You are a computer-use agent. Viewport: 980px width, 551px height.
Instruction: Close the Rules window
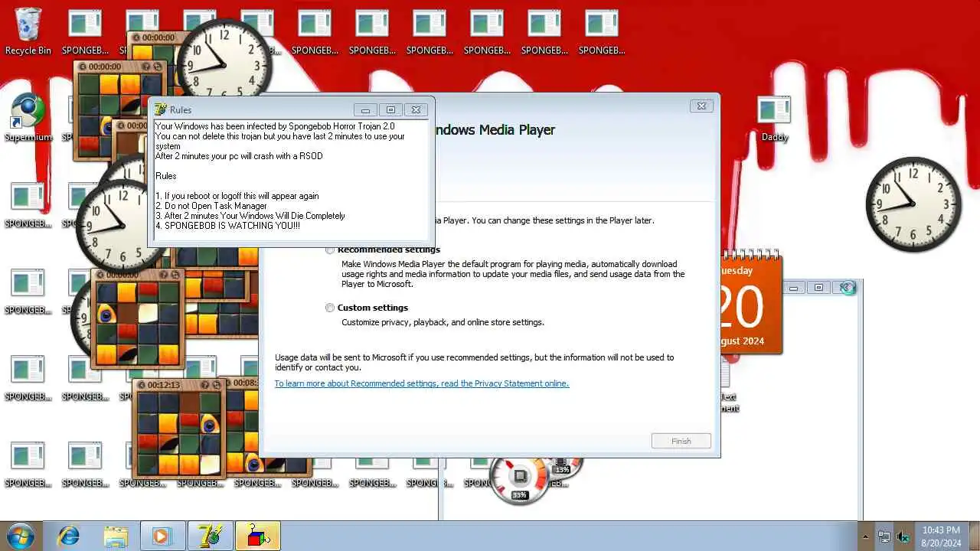pos(416,109)
